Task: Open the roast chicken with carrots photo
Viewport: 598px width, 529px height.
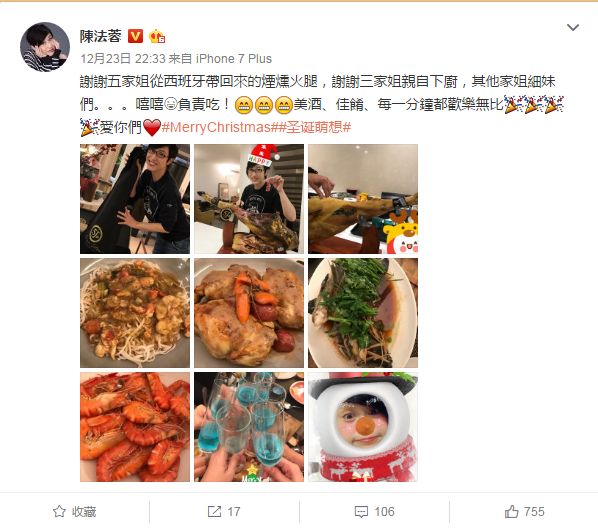Action: pyautogui.click(x=249, y=313)
